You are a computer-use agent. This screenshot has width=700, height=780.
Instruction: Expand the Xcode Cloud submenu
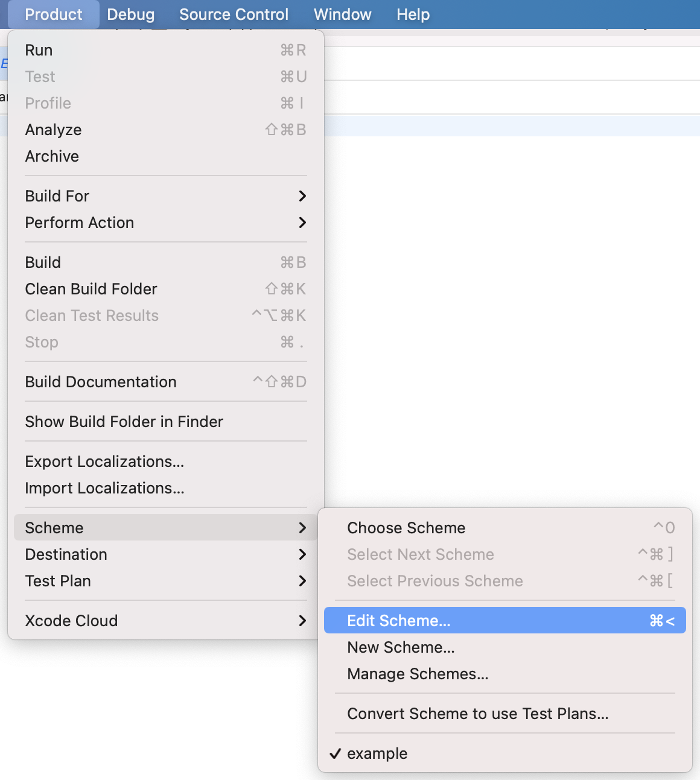point(71,620)
